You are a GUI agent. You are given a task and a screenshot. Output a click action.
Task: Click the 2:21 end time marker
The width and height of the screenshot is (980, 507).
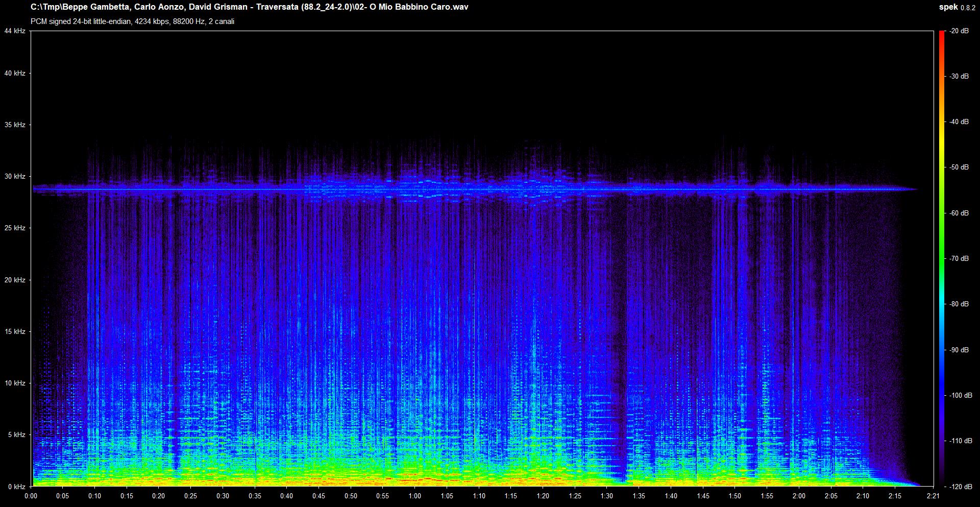(x=934, y=496)
